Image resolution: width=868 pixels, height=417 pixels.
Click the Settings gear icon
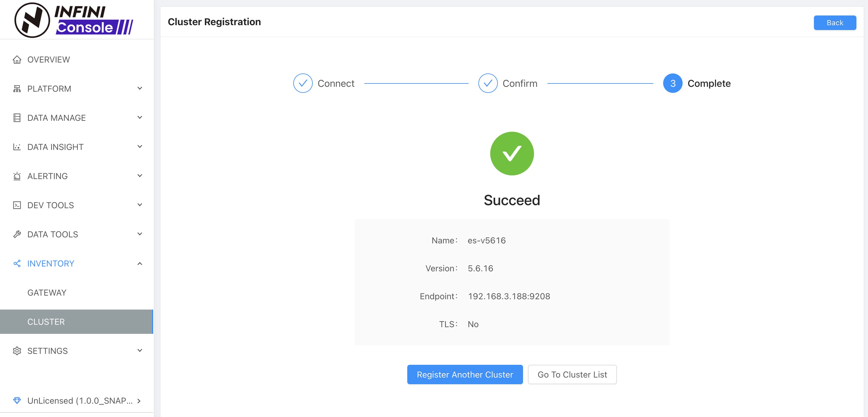[17, 351]
